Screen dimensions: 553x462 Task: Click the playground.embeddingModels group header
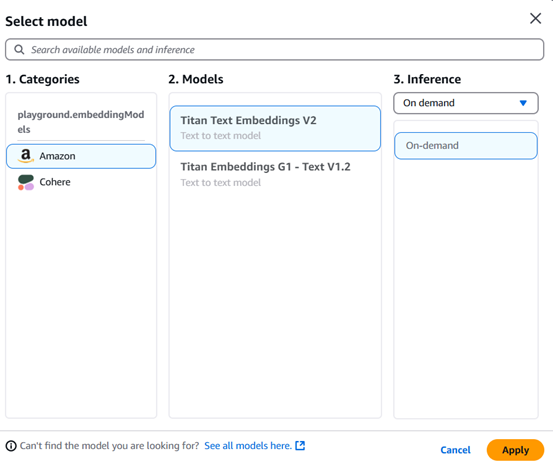click(81, 122)
